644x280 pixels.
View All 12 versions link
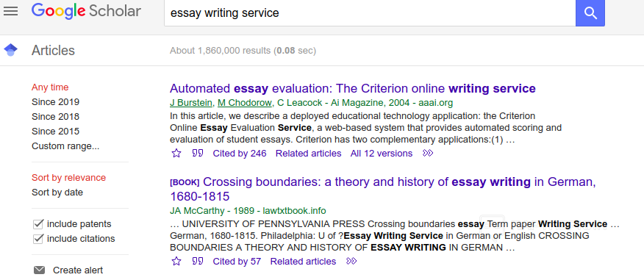(381, 154)
